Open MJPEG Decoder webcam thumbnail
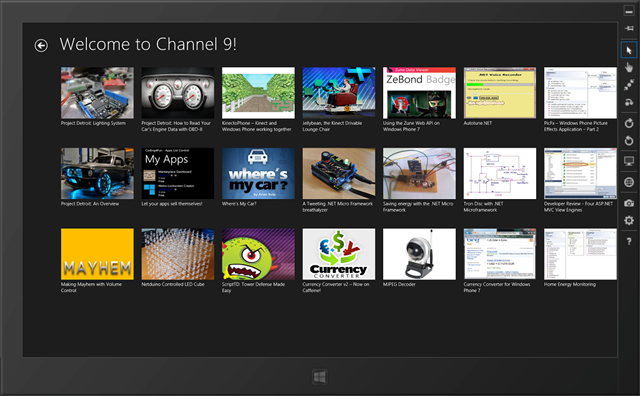 [419, 254]
